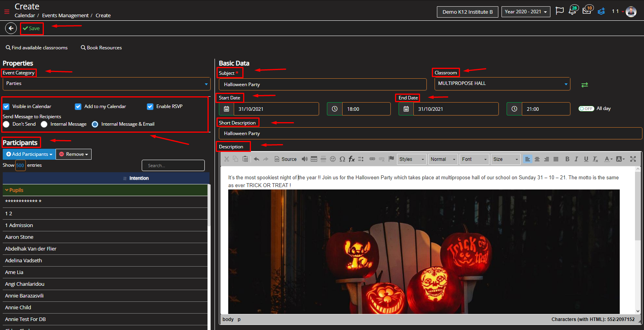Screen dimensions: 644x330
Task: Undo the last editor action
Action: (256, 159)
